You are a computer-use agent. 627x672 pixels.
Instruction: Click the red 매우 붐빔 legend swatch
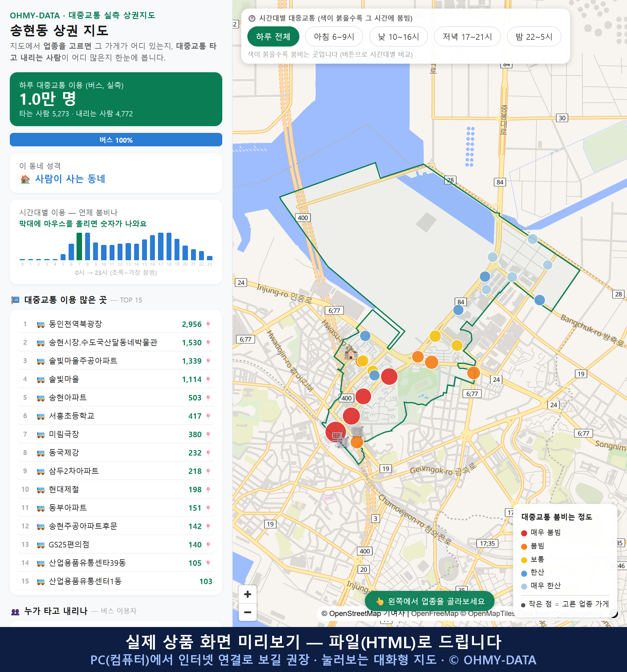point(524,533)
